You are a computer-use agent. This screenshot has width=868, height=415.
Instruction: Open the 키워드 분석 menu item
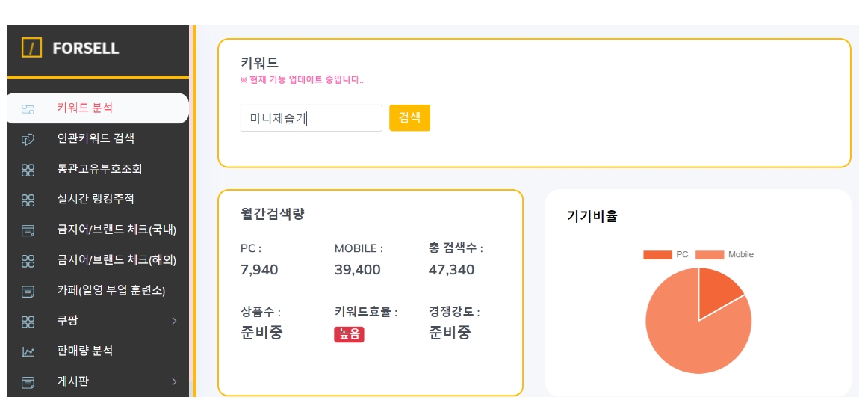(x=85, y=108)
